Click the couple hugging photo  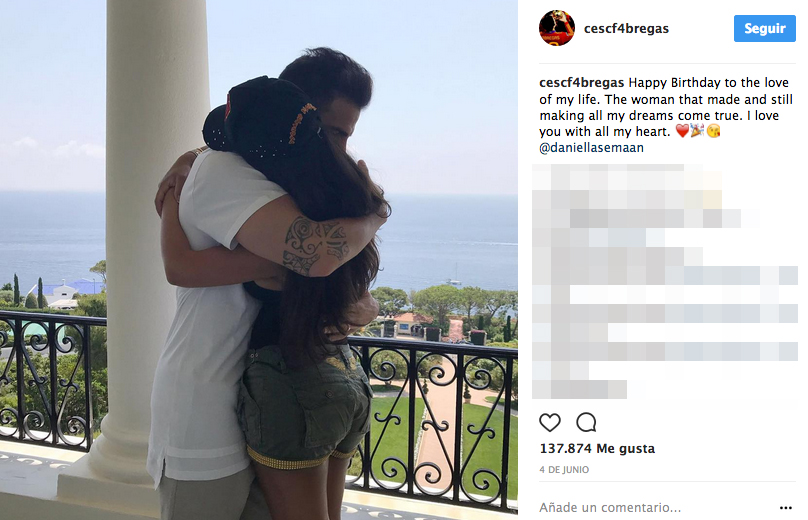pos(259,260)
